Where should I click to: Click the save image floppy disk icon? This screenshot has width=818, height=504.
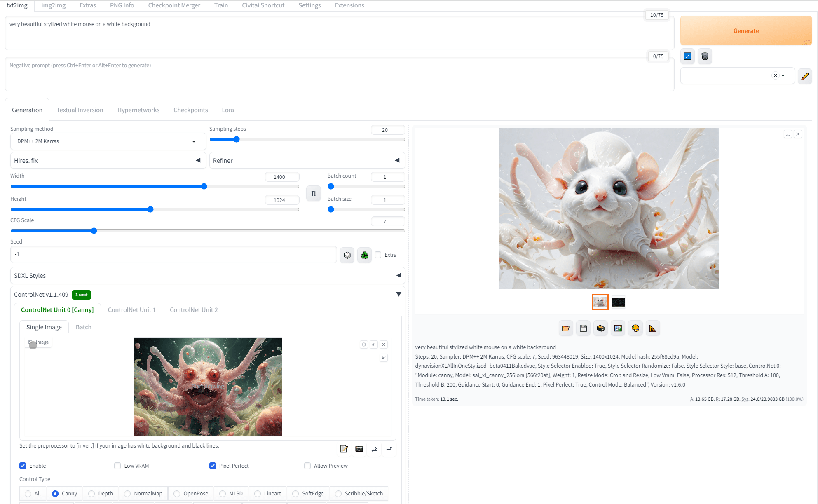click(x=583, y=328)
